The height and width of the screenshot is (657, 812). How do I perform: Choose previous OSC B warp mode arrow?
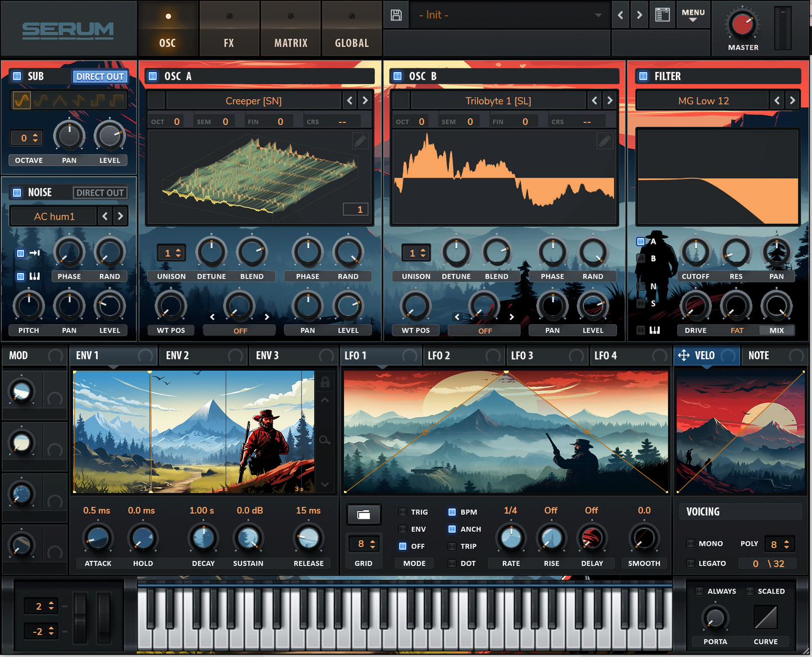coord(457,317)
